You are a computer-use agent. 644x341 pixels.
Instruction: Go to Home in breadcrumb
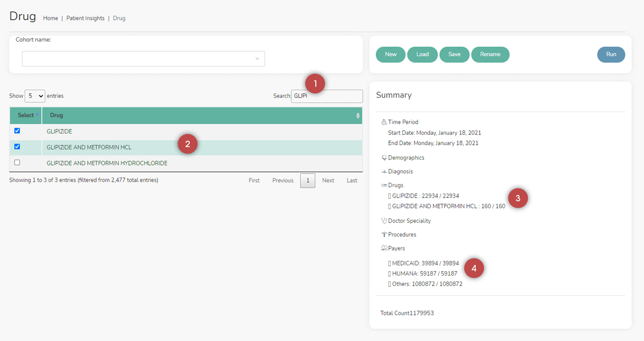50,18
